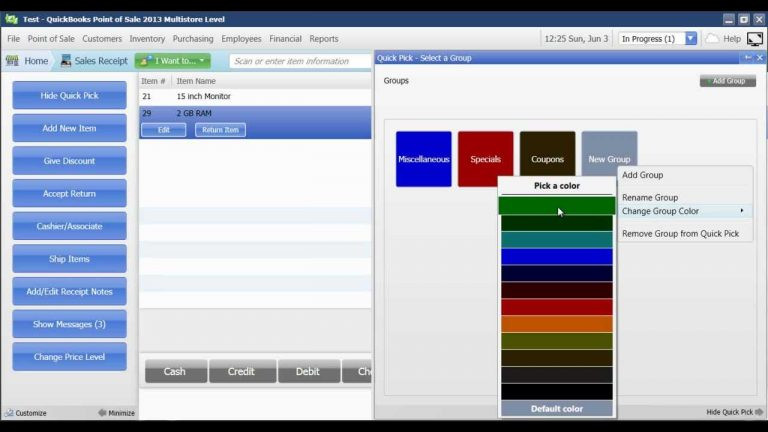Open the Point of Sale menu
768x432 pixels.
51,39
